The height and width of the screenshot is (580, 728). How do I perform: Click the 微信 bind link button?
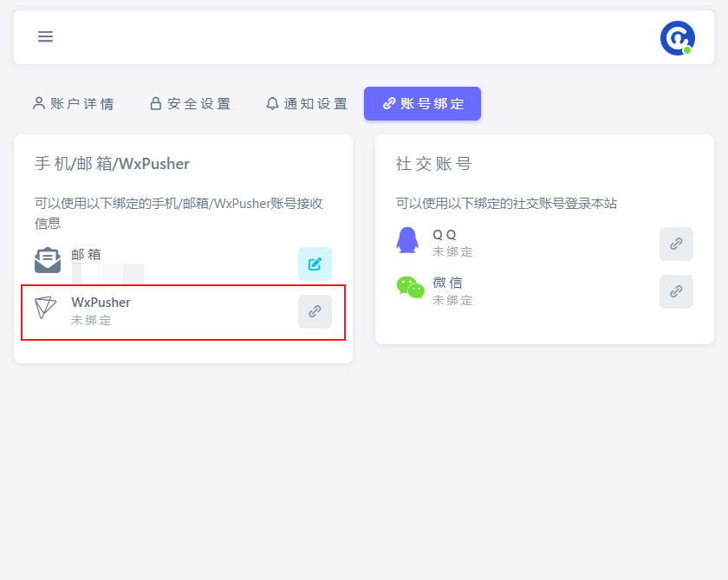tap(676, 291)
